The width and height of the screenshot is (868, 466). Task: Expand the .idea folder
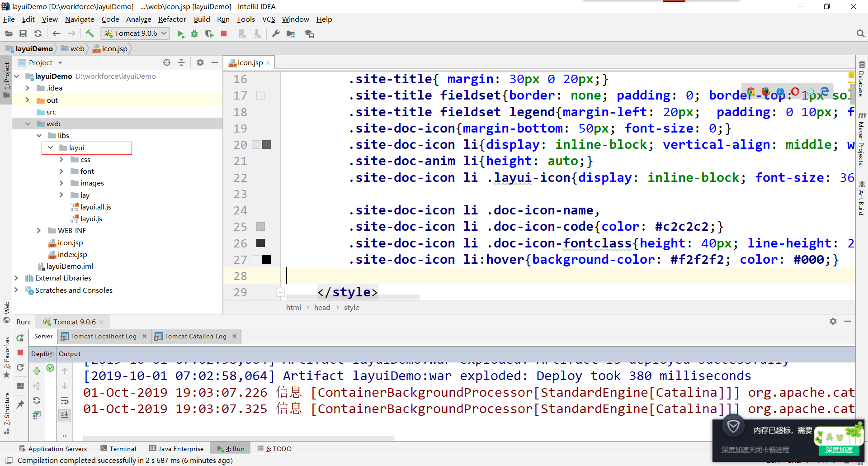(28, 88)
